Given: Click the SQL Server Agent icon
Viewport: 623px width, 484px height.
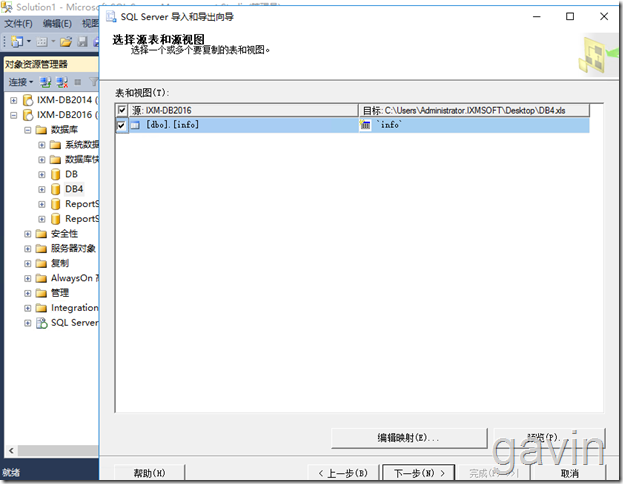Looking at the screenshot, I should coord(42,323).
